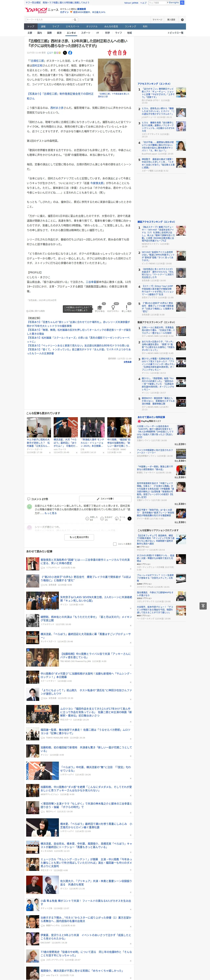This screenshot has height=980, width=210.
Task: Click もっと見る(27件) button
Action: (x=79, y=537)
